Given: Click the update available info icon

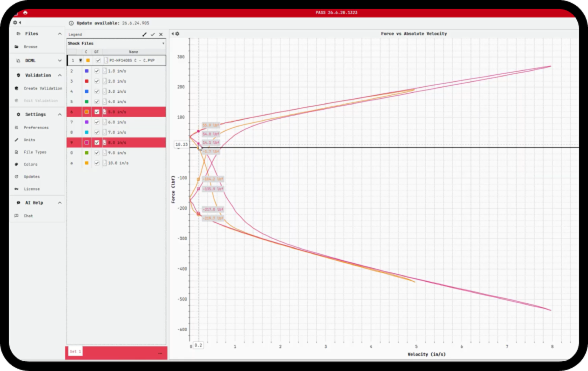Looking at the screenshot, I should pyautogui.click(x=71, y=23).
